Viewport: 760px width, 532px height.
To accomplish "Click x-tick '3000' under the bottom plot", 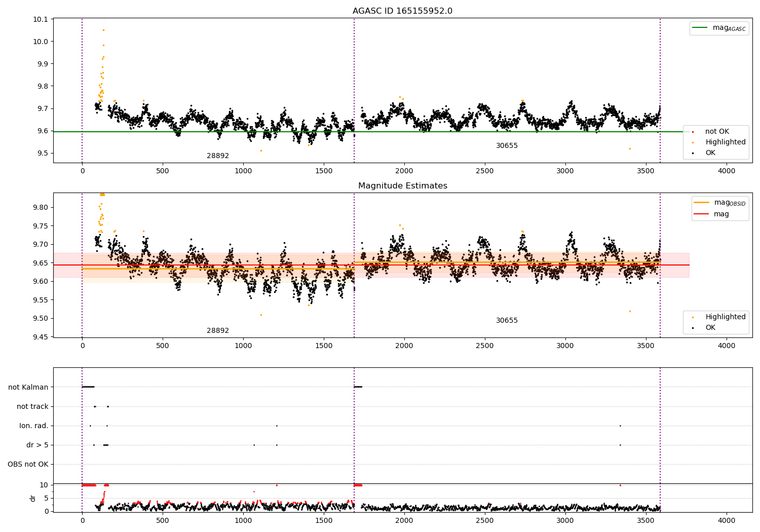I will pyautogui.click(x=565, y=520).
